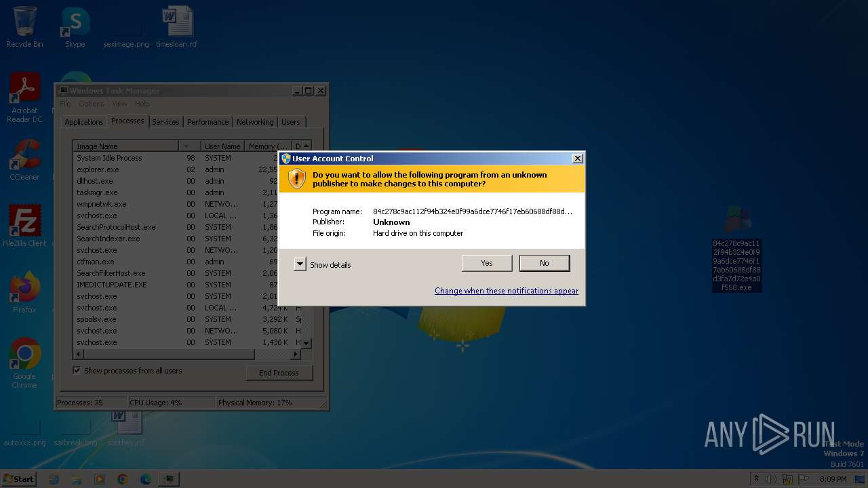Viewport: 868px width, 488px height.
Task: Open View menu in Task Manager
Action: [x=119, y=104]
